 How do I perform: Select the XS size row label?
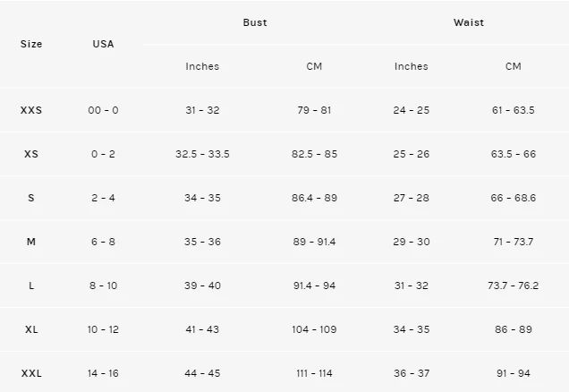tap(31, 154)
